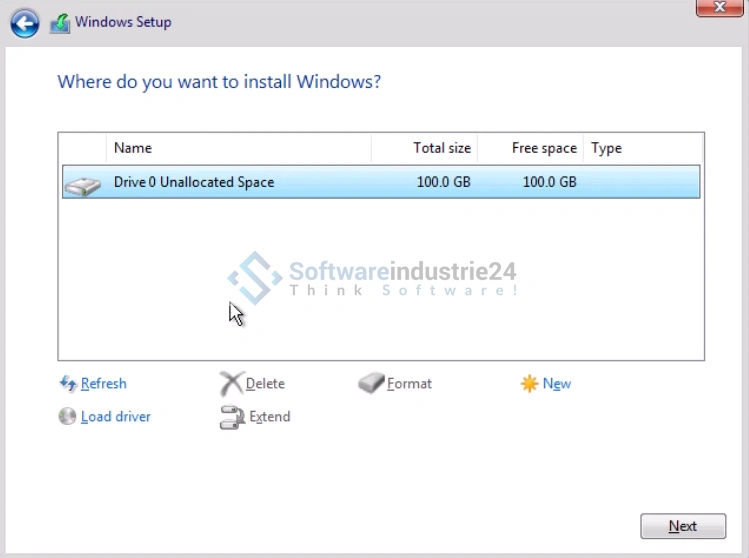Sort by the Name column header
The height and width of the screenshot is (558, 749).
tap(238, 148)
